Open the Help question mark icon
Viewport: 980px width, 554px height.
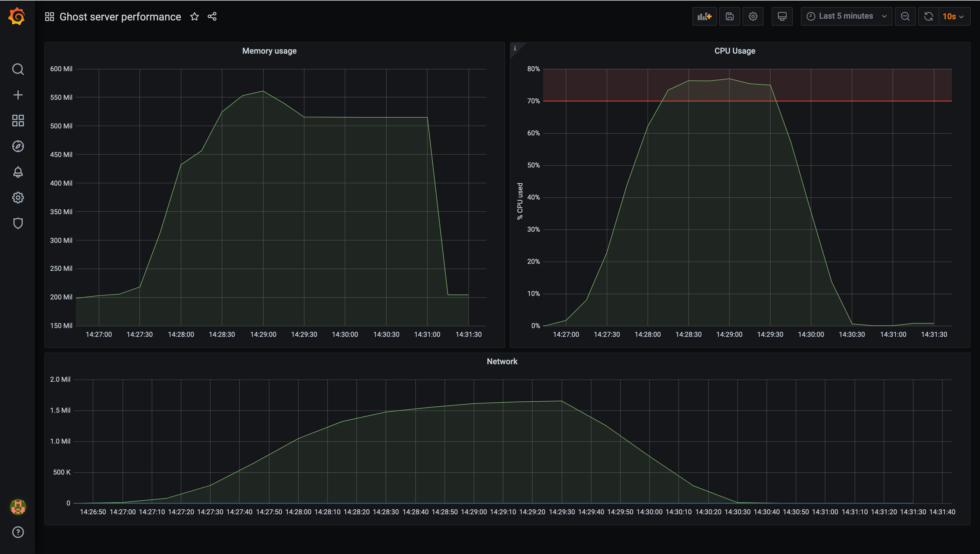[18, 532]
